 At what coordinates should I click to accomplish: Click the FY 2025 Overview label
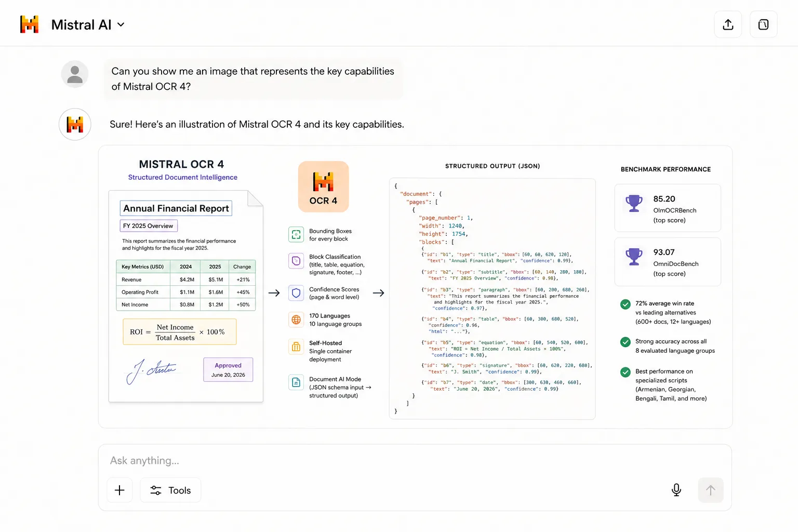pos(149,226)
